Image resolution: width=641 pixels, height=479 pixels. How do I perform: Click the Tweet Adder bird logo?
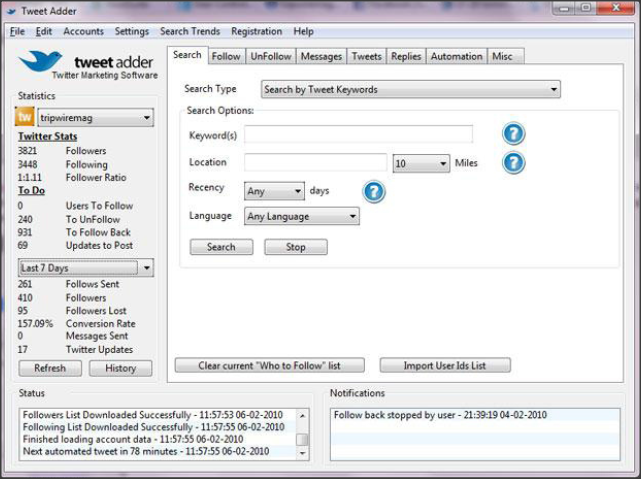pyautogui.click(x=40, y=61)
